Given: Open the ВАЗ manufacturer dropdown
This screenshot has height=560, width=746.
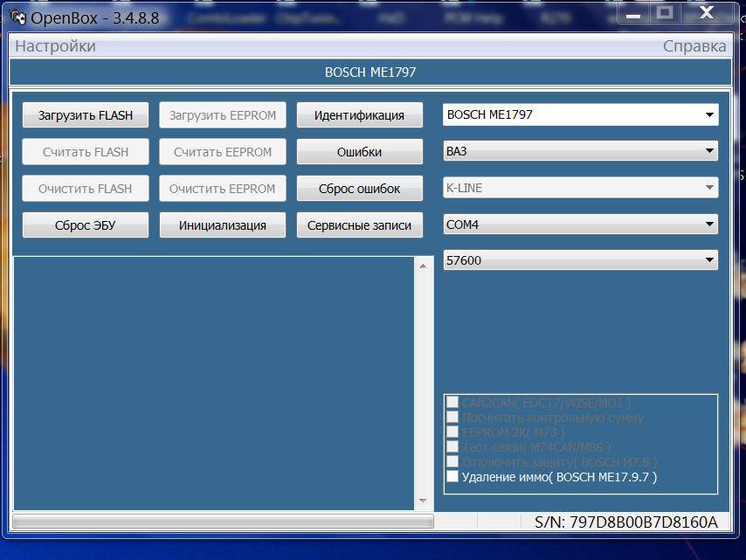Looking at the screenshot, I should (580, 151).
